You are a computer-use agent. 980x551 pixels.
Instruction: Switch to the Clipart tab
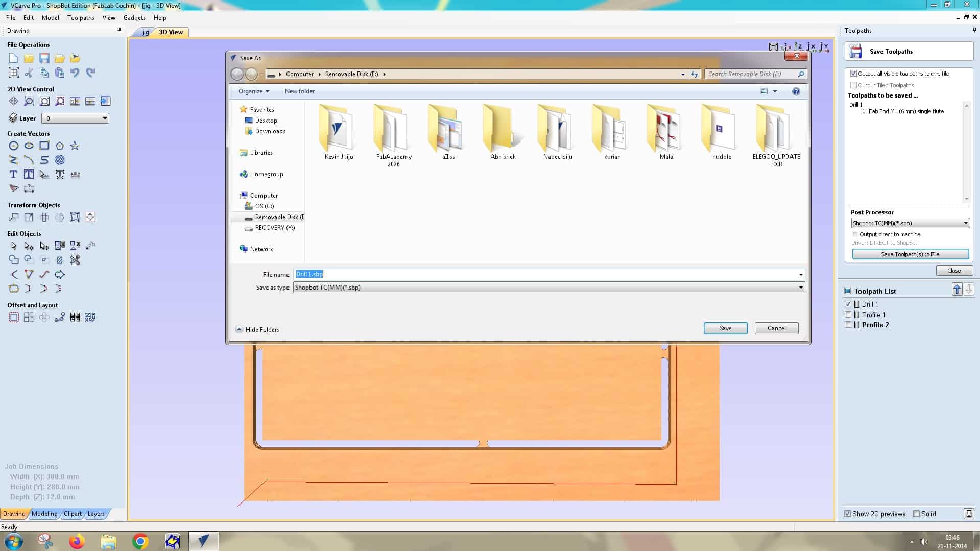click(73, 514)
